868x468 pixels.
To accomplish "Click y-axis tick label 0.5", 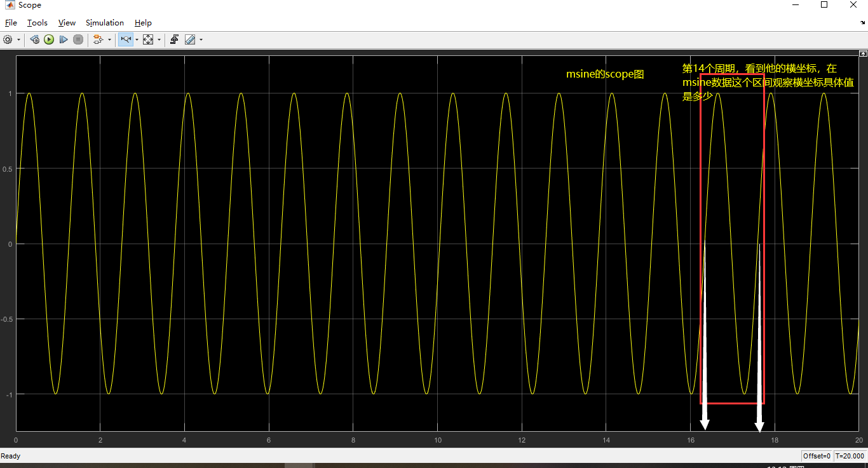I will coord(7,169).
